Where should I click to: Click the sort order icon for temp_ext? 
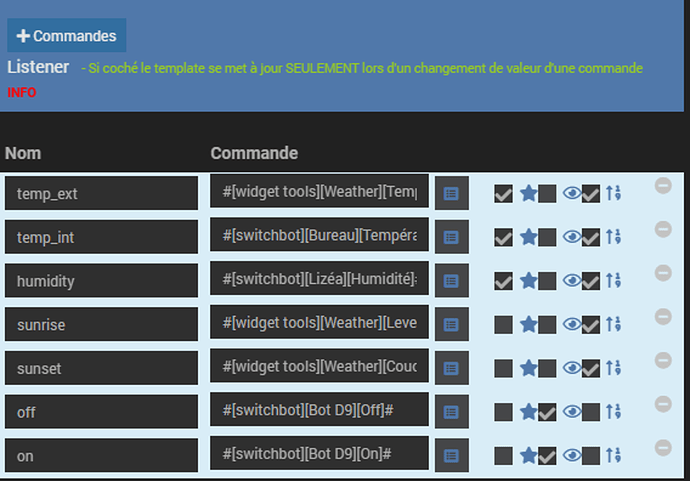pos(613,193)
